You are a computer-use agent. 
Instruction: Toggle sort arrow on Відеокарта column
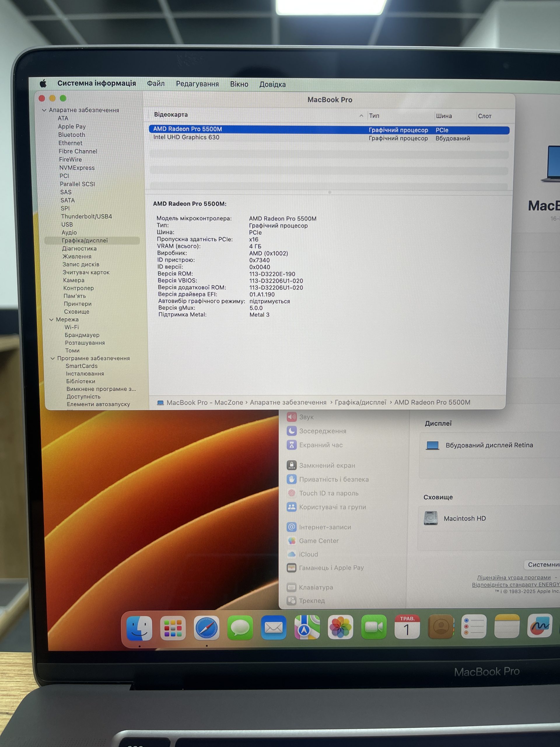(x=361, y=116)
